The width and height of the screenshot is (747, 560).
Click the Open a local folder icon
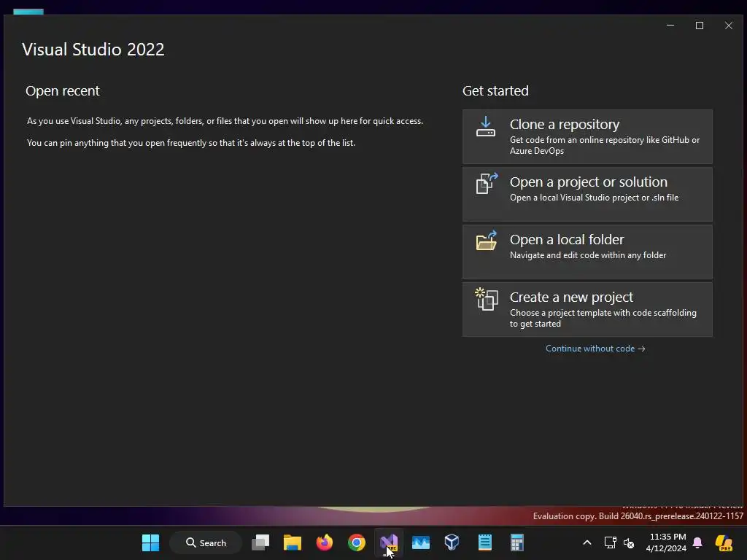(487, 241)
